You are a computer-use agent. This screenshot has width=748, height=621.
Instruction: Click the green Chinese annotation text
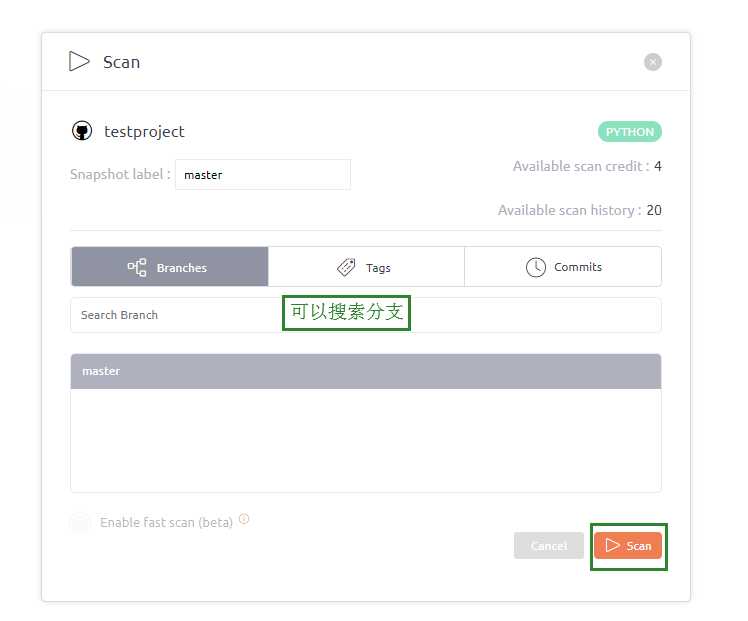click(x=346, y=312)
